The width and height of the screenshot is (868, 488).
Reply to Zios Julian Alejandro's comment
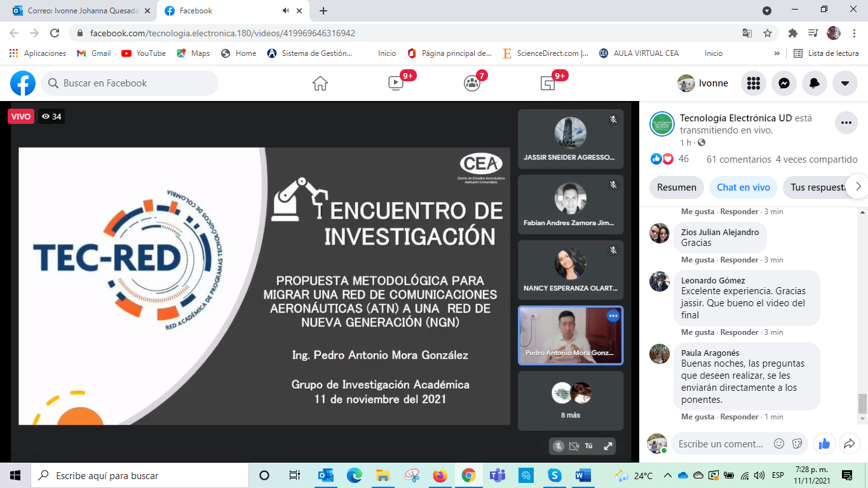coord(740,260)
